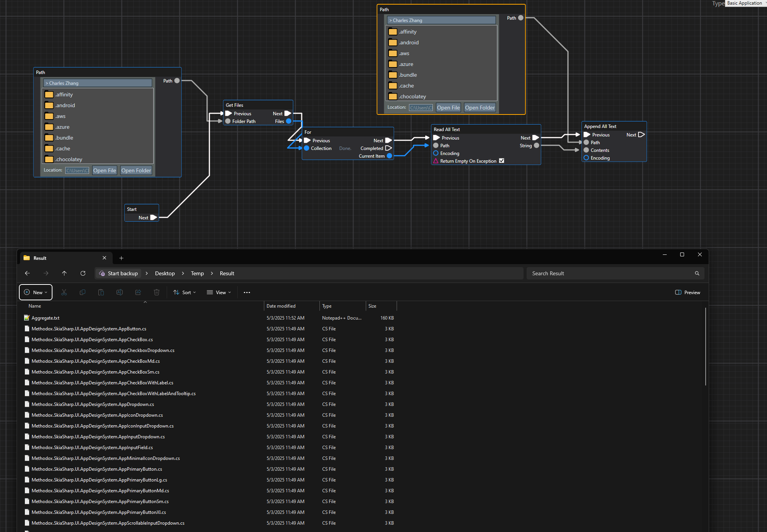Screen dimensions: 767x532
Task: Click the left Path node output pin
Action: [177, 81]
